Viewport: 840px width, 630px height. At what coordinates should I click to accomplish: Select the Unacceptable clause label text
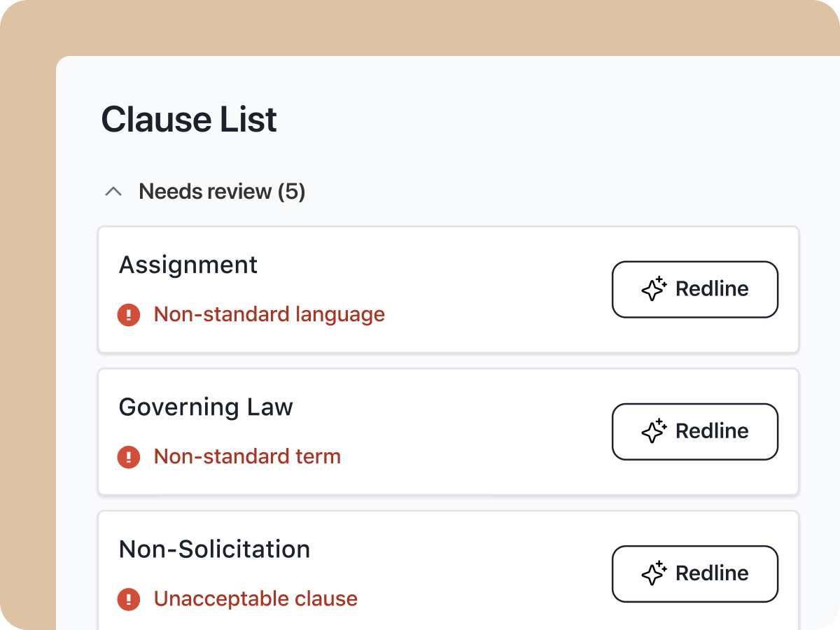[255, 599]
